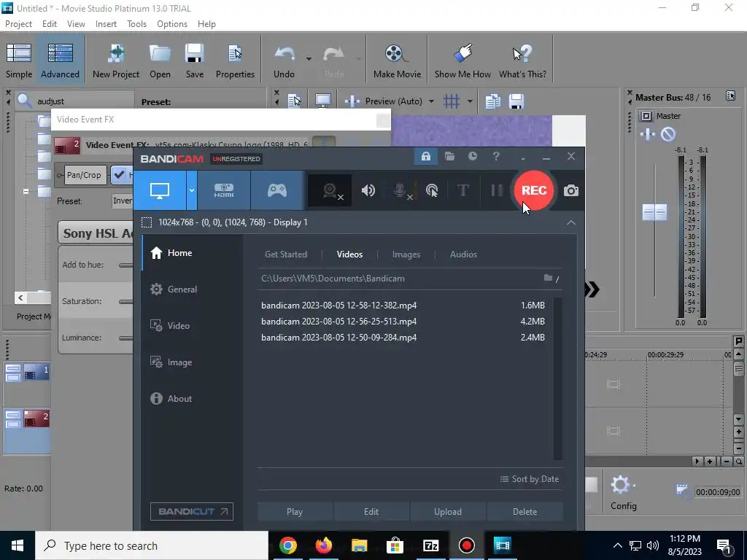The image size is (747, 560).
Task: Take a screenshot with Bandicam camera icon
Action: pos(570,191)
